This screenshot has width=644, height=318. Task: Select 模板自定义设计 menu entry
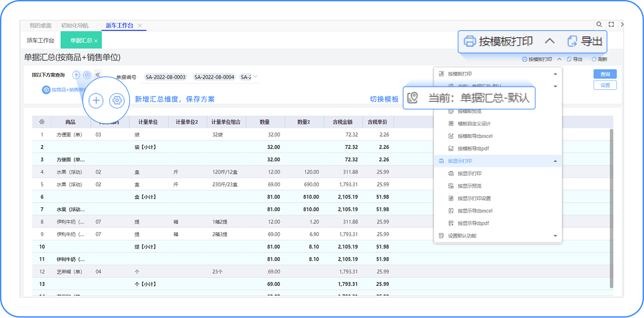click(x=474, y=124)
